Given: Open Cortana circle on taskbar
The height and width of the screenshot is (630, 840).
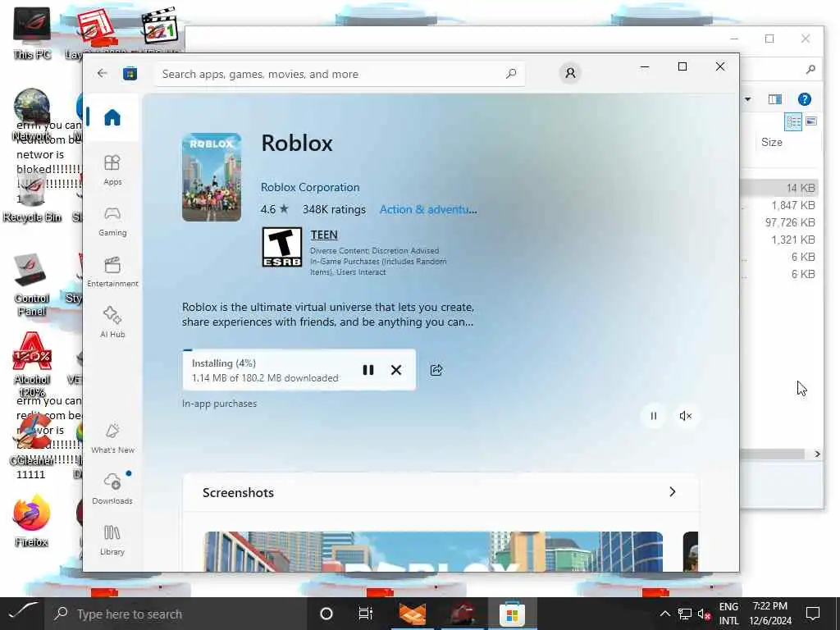Looking at the screenshot, I should [326, 614].
